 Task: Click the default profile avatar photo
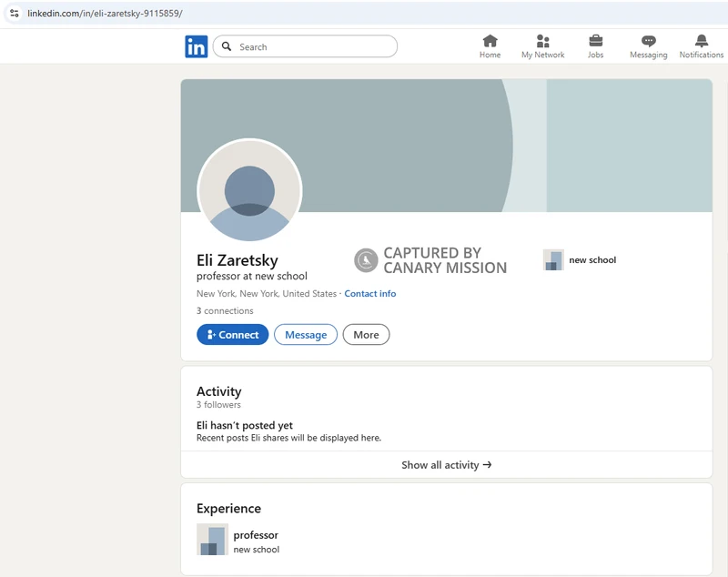[249, 190]
